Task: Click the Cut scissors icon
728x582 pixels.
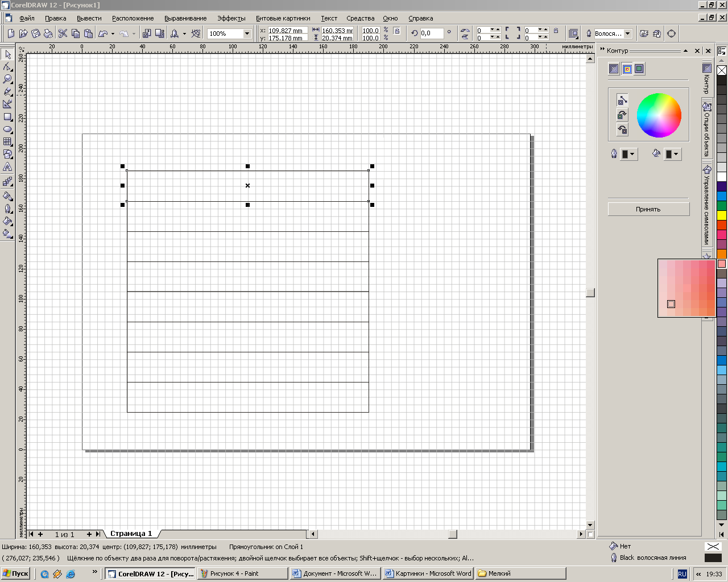Action: coord(63,34)
